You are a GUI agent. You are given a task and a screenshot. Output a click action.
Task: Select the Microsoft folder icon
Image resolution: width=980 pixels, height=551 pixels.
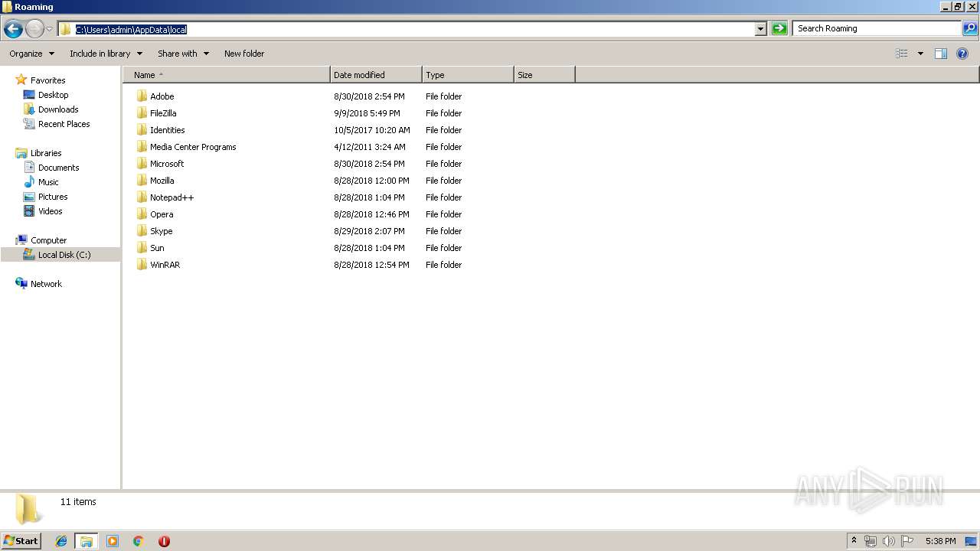[142, 163]
